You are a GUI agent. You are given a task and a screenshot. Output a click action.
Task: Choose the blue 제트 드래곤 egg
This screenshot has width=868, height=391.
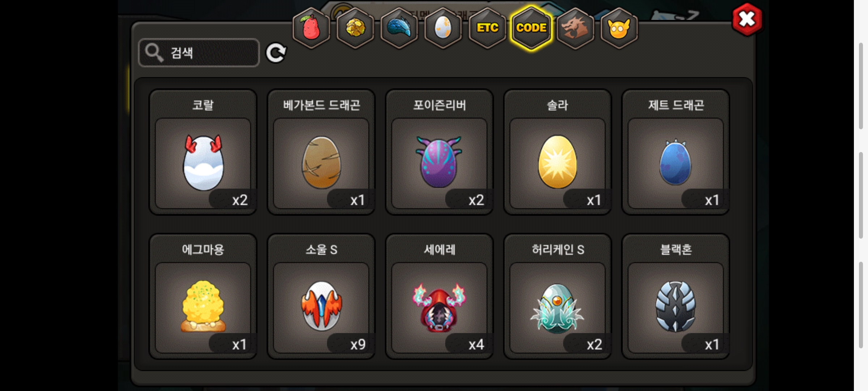click(676, 152)
